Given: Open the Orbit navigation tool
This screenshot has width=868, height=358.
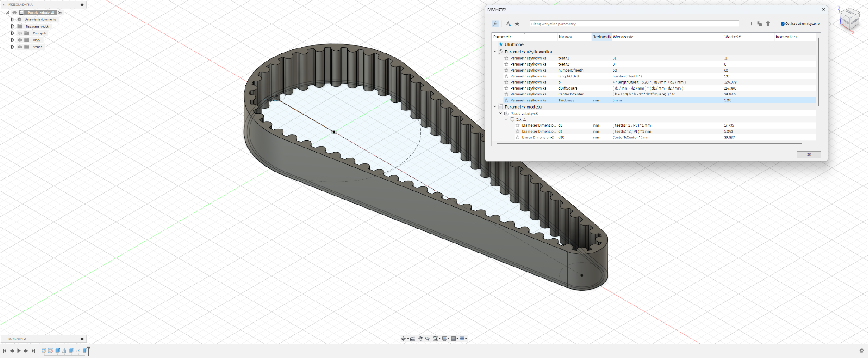Looking at the screenshot, I should point(403,339).
